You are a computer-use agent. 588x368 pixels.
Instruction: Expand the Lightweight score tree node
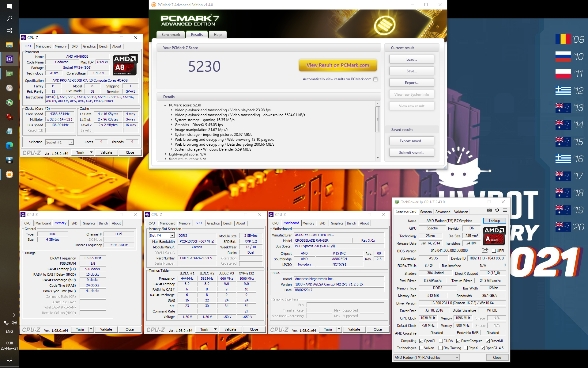click(x=166, y=154)
